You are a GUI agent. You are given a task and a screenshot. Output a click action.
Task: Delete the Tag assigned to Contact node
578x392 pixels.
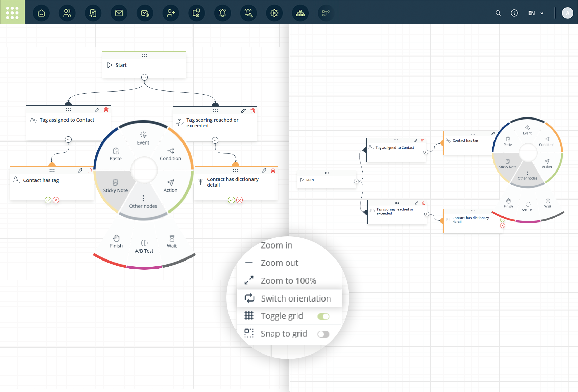106,110
